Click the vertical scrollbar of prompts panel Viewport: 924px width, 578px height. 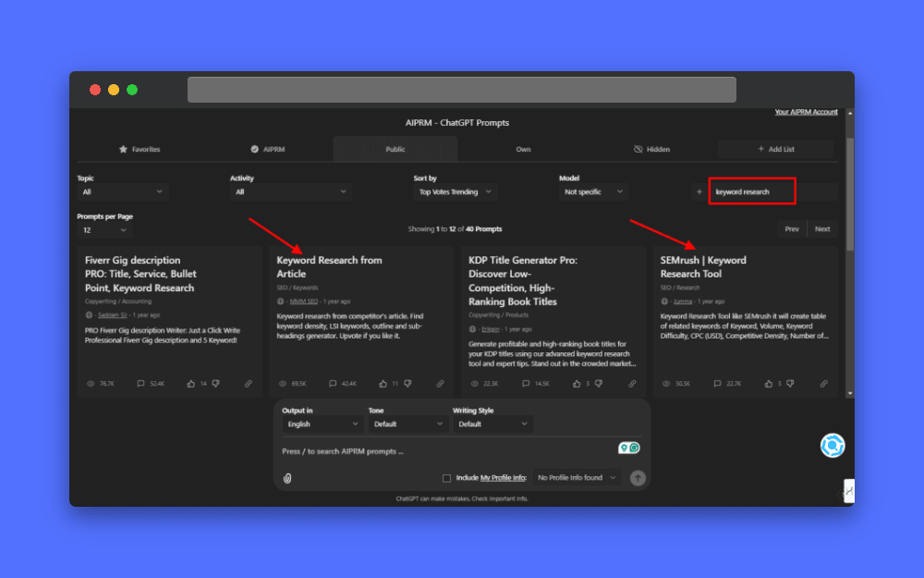click(x=850, y=194)
